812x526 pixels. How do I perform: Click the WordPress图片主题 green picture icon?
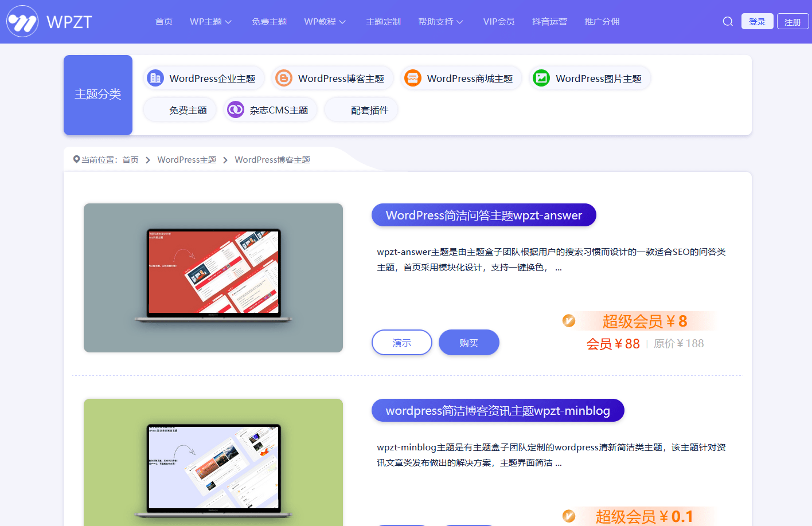(x=541, y=78)
